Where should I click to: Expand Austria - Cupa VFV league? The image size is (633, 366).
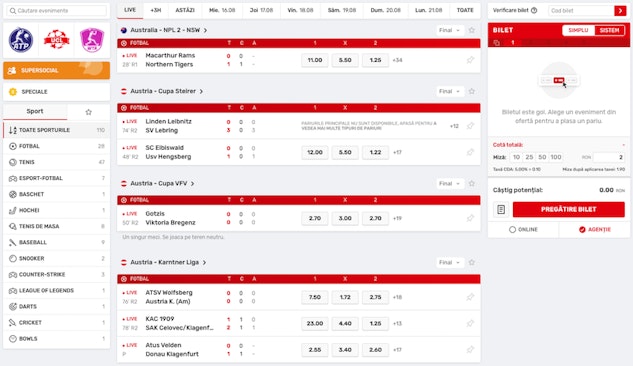coord(158,184)
